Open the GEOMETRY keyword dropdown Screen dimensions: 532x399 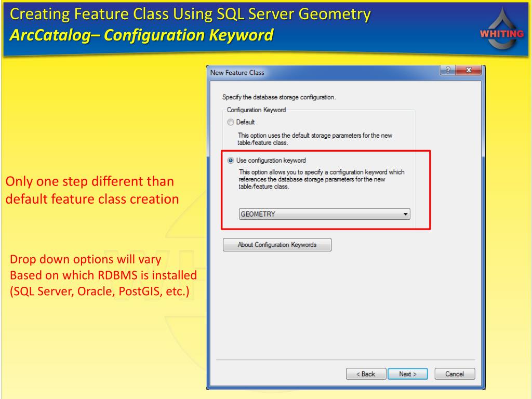[324, 214]
